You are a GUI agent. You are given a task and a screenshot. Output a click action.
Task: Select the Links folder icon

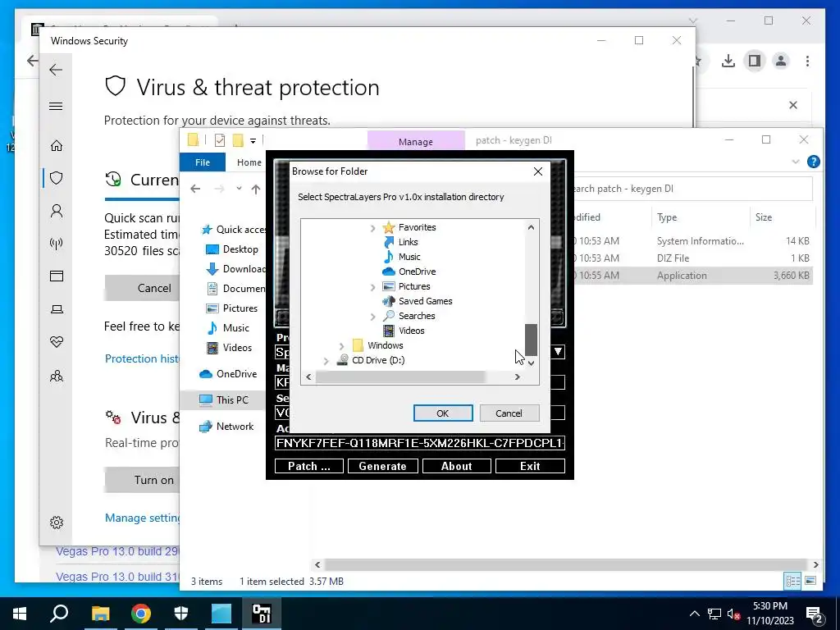[389, 242]
